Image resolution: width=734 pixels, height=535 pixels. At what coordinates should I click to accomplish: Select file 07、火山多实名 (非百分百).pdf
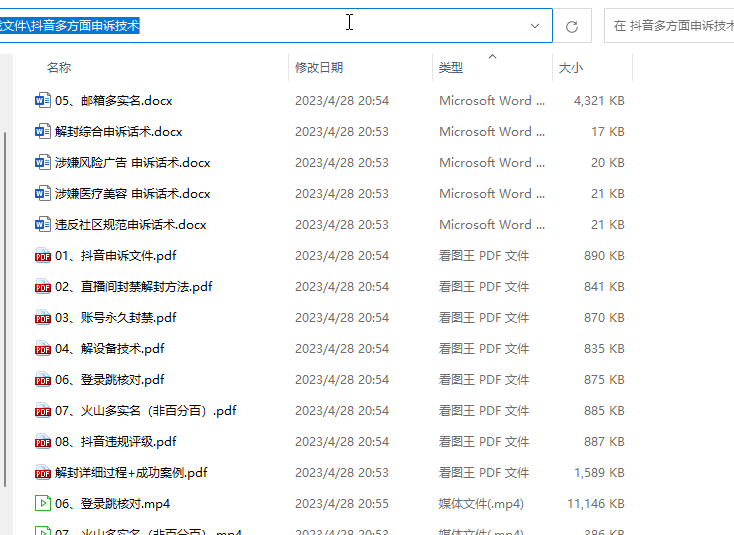click(x=146, y=410)
